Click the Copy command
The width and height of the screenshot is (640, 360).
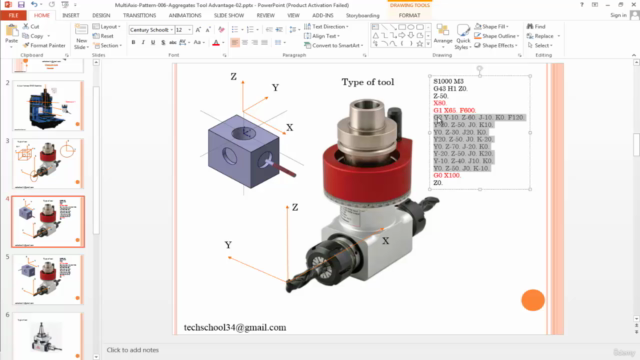pyautogui.click(x=36, y=36)
